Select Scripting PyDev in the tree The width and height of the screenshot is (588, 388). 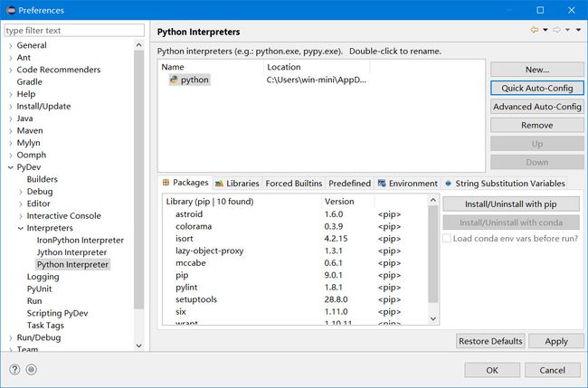point(57,313)
